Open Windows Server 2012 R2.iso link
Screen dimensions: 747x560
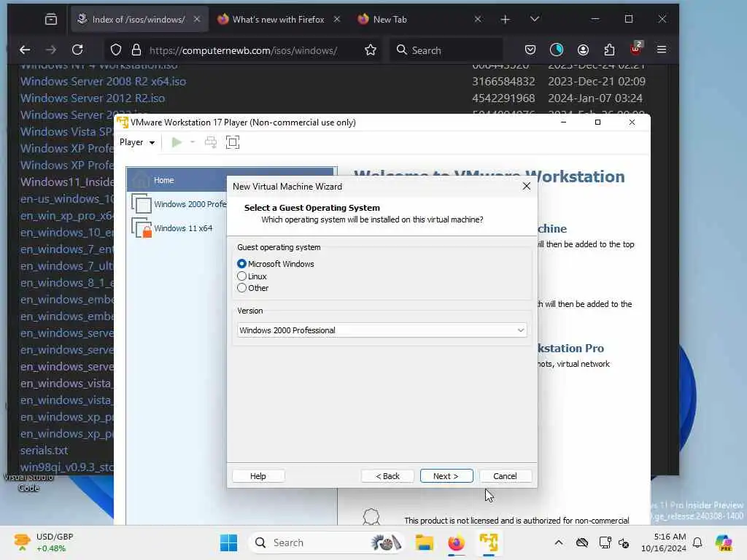tap(93, 98)
